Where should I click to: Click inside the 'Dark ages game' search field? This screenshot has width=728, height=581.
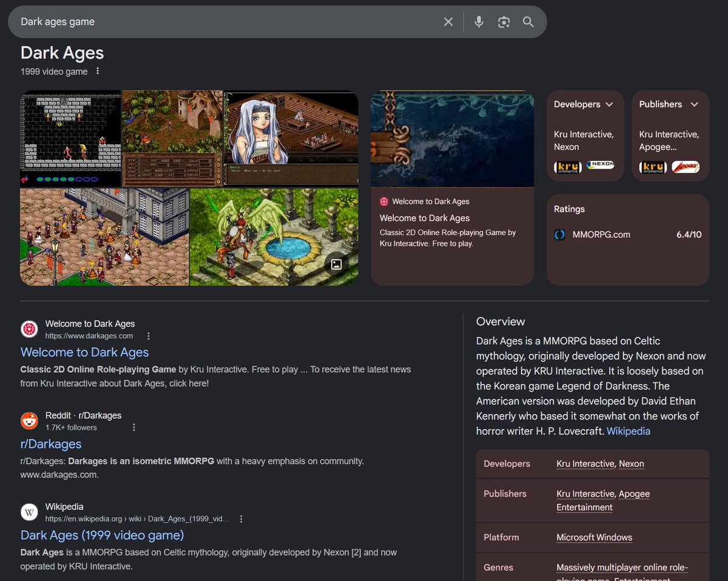tap(231, 22)
